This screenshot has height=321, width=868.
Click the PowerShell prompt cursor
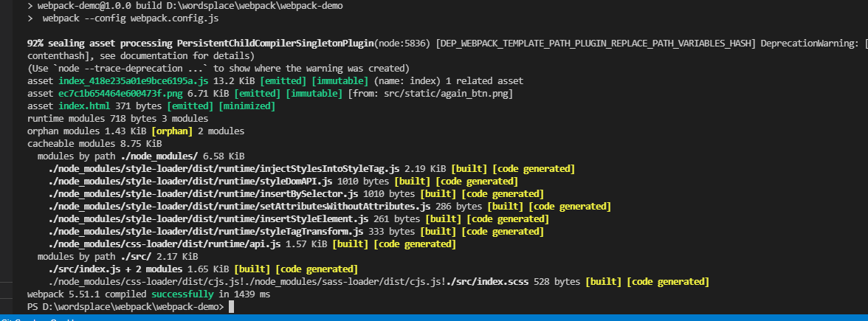232,307
